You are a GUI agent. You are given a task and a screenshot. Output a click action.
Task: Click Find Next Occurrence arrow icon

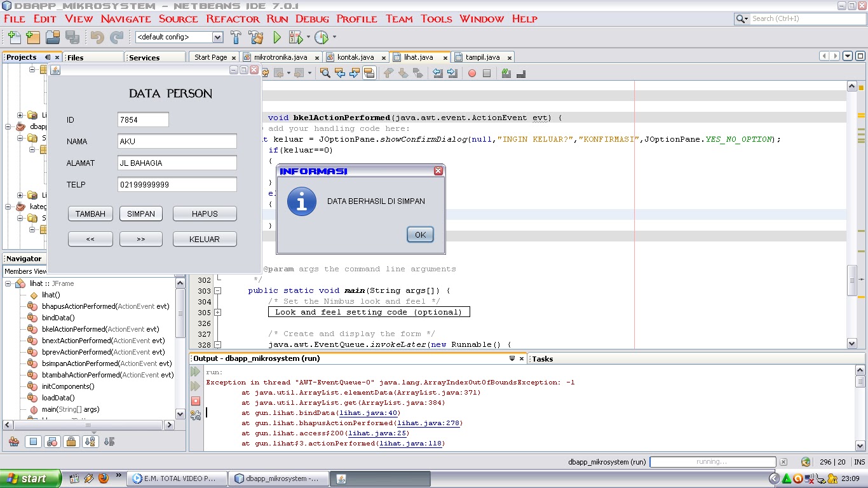tap(355, 73)
